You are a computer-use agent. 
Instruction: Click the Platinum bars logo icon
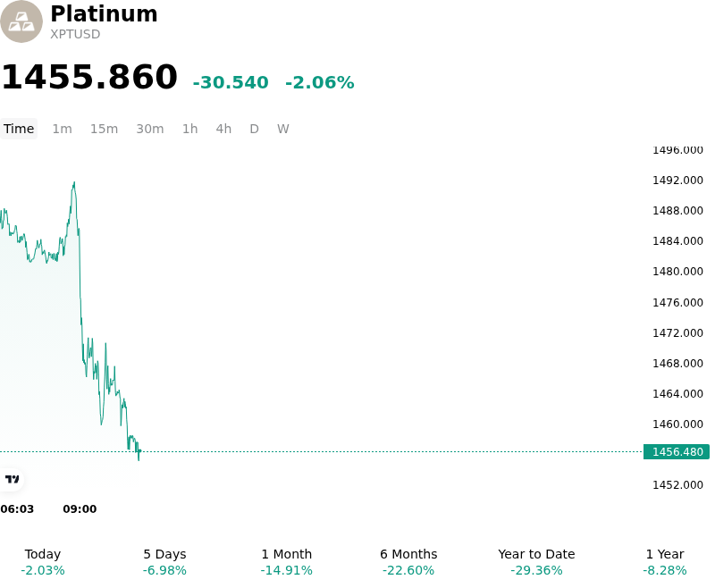pyautogui.click(x=21, y=21)
